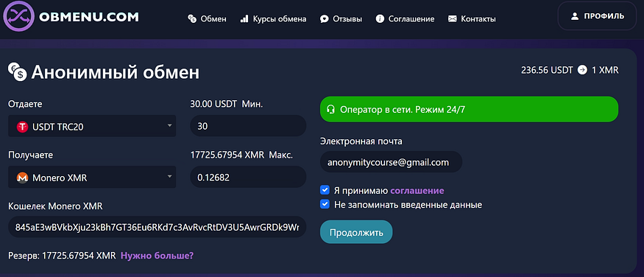Open the Обмен menu item

(x=207, y=18)
